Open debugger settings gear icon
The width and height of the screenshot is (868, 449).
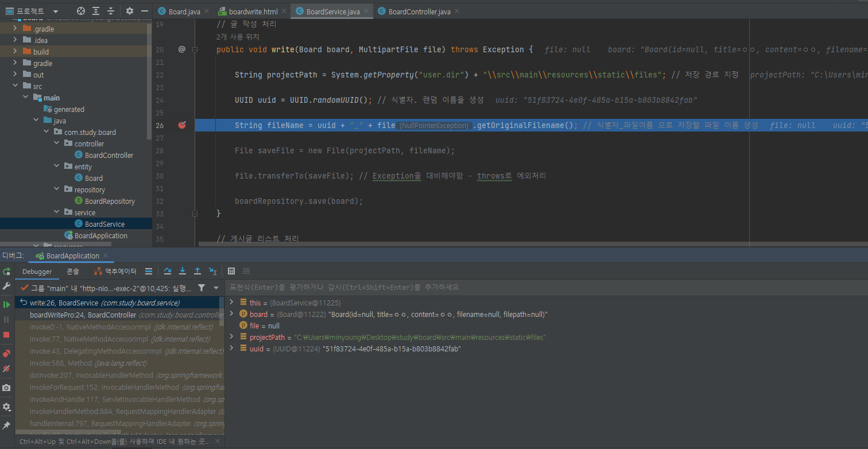[x=6, y=407]
